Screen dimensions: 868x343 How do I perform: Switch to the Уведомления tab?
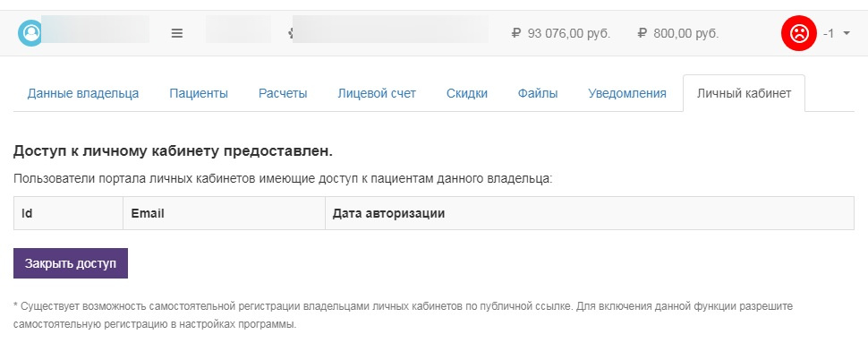(x=627, y=93)
